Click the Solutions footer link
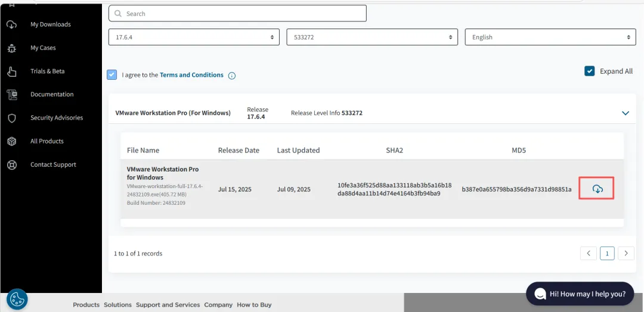The width and height of the screenshot is (644, 312). 118,305
